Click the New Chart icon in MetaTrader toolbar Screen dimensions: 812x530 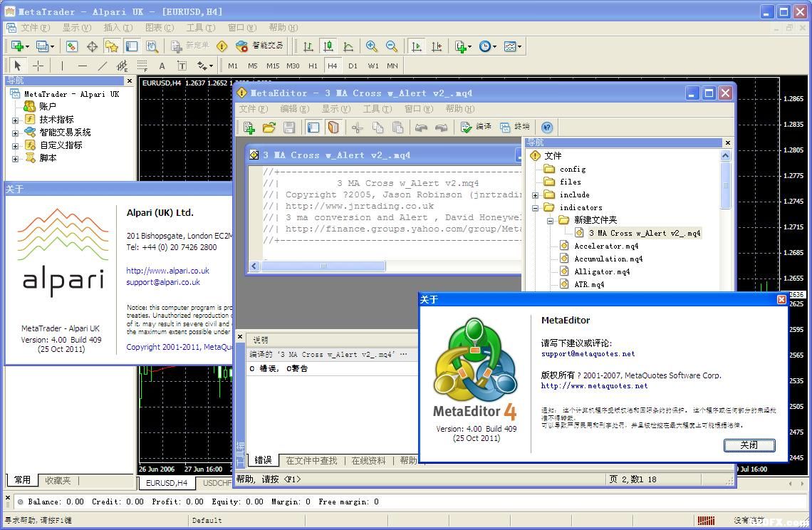pos(19,46)
